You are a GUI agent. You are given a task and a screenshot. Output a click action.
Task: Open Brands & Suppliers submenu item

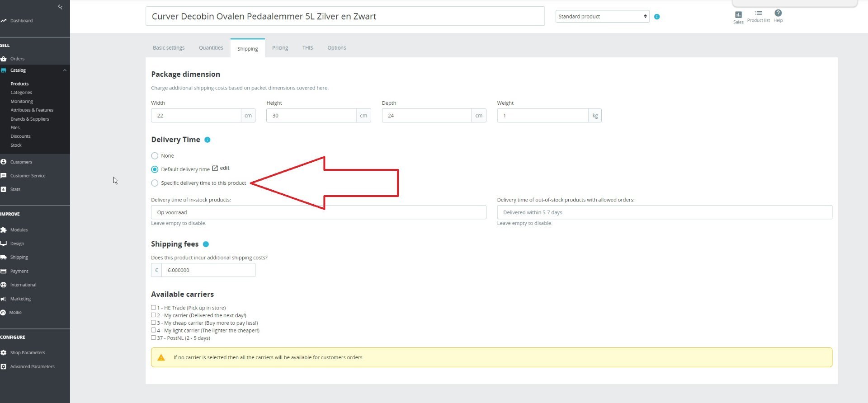(30, 119)
